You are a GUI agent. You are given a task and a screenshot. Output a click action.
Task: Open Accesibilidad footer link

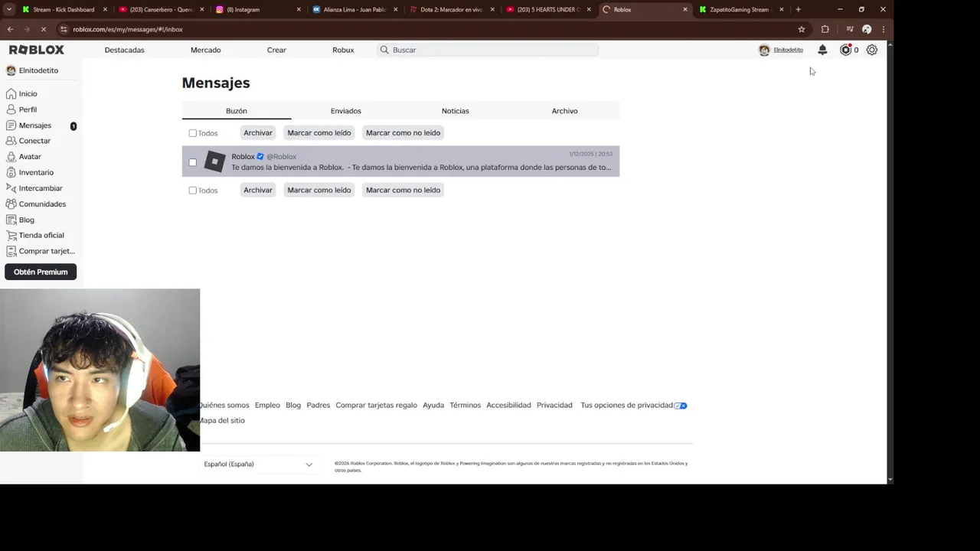tap(508, 405)
